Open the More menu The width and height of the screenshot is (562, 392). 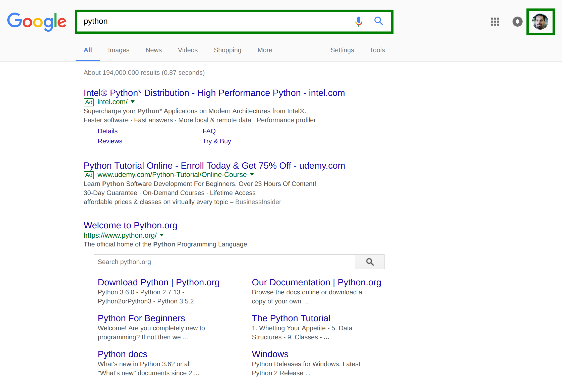265,50
